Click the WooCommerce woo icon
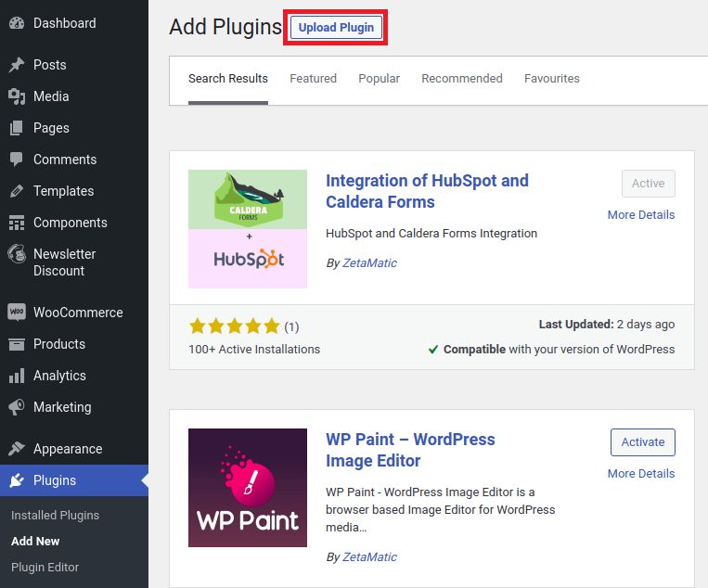Viewport: 708px width, 588px height. click(x=17, y=312)
